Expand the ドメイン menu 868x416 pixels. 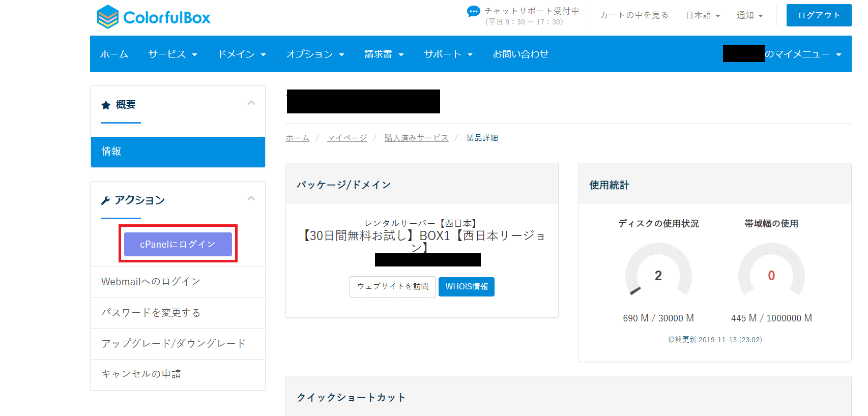tap(242, 54)
